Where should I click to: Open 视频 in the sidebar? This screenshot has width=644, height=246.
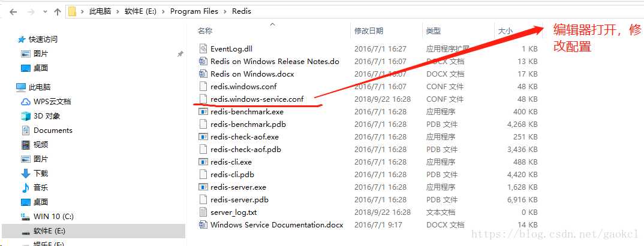pos(41,145)
